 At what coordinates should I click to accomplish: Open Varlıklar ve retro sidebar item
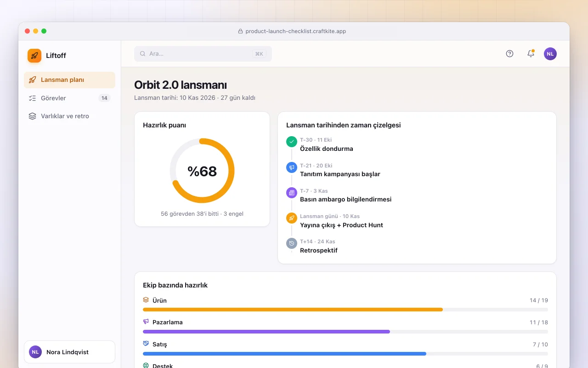[x=69, y=116]
